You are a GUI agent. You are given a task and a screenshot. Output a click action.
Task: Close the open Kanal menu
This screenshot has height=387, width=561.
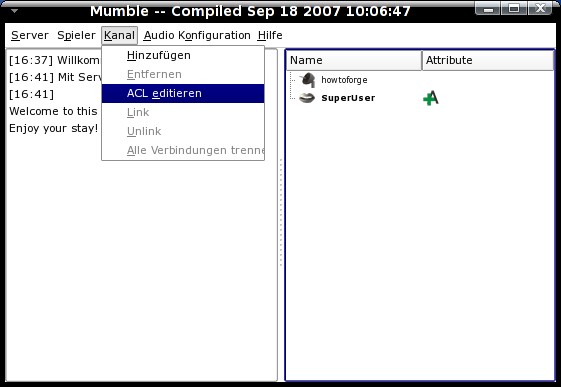[119, 35]
